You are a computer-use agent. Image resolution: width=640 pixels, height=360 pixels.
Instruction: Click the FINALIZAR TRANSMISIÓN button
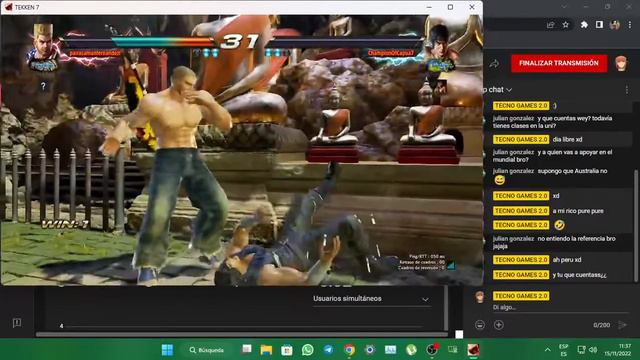coord(559,63)
